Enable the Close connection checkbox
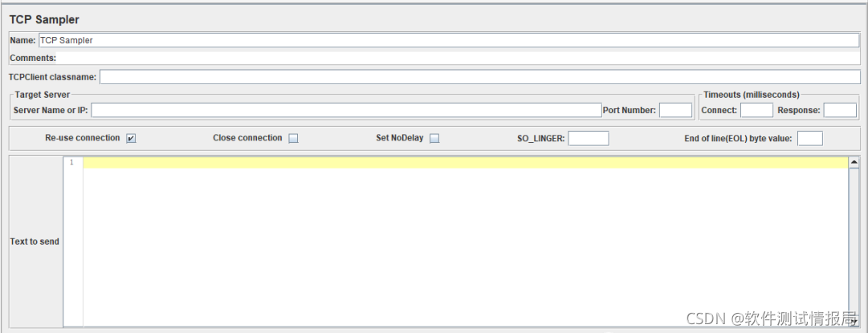 pos(293,138)
